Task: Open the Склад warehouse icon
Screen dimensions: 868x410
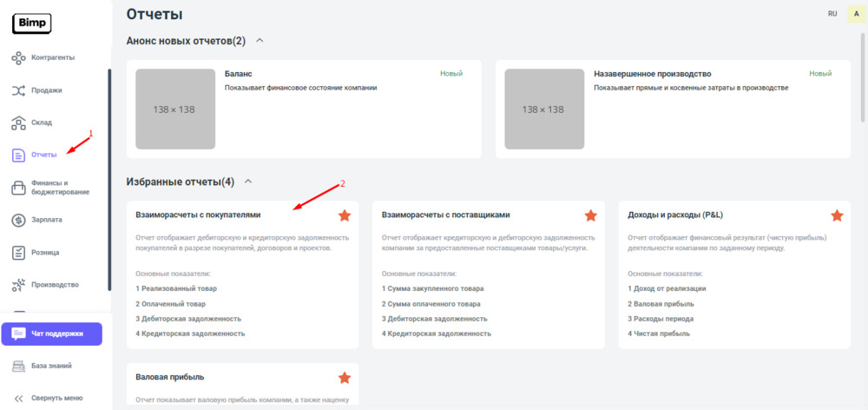Action: tap(18, 122)
